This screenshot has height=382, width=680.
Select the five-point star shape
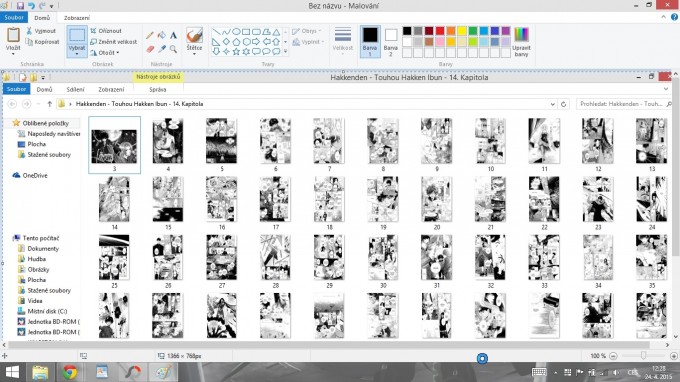click(236, 52)
